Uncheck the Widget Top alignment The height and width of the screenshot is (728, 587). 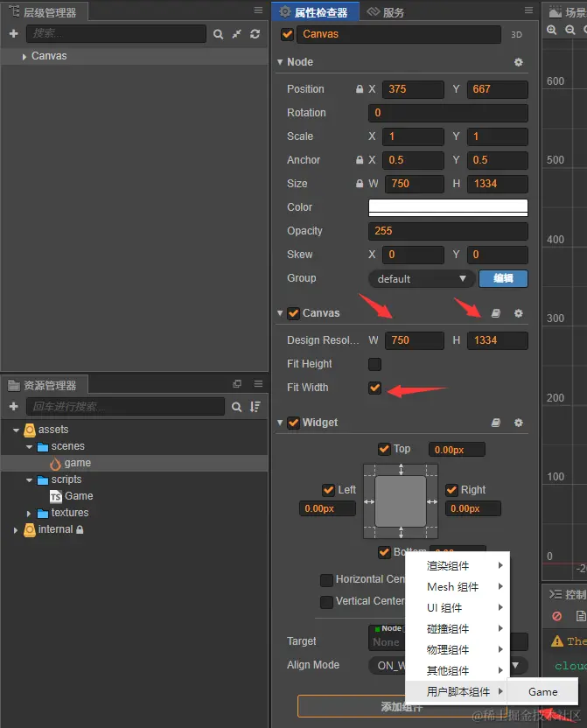tap(384, 449)
